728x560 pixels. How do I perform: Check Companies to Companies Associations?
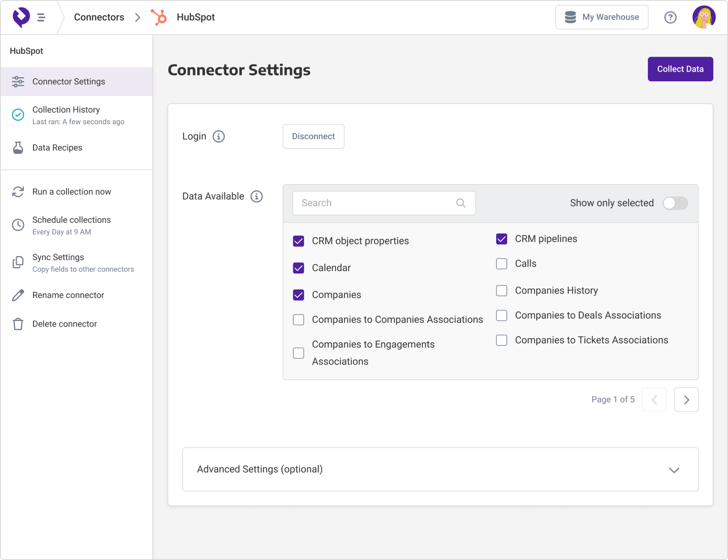[298, 320]
